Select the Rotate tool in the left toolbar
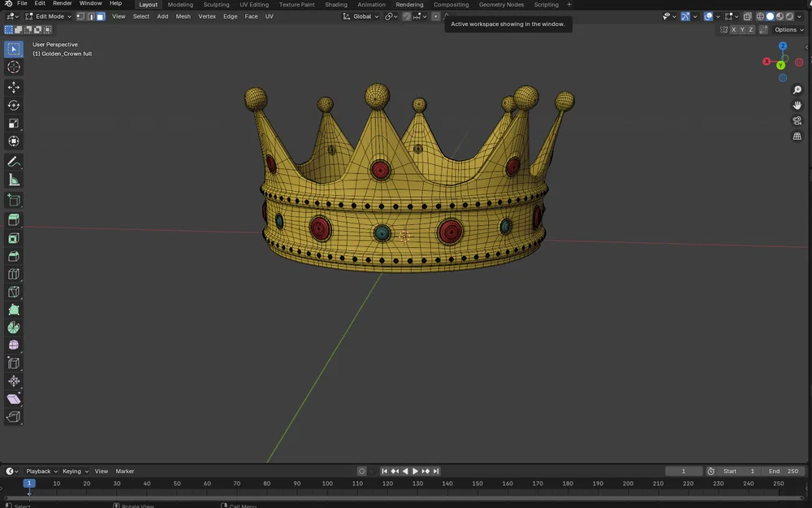 pyautogui.click(x=13, y=105)
